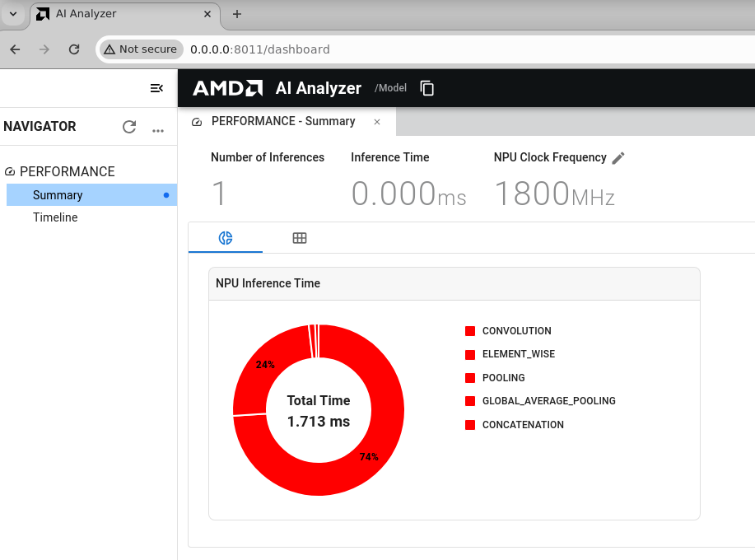The height and width of the screenshot is (560, 755).
Task: Click the copy icon next to /Model
Action: point(427,88)
